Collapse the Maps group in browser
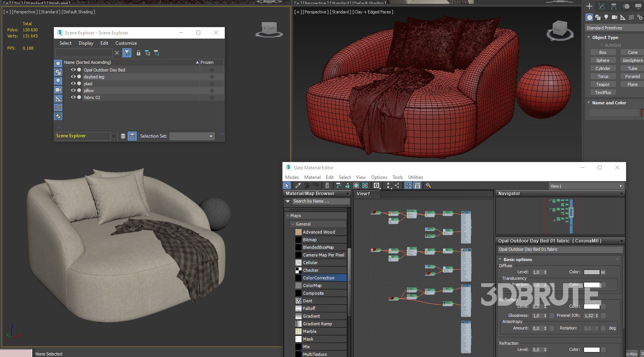This screenshot has height=357, width=644. 288,216
